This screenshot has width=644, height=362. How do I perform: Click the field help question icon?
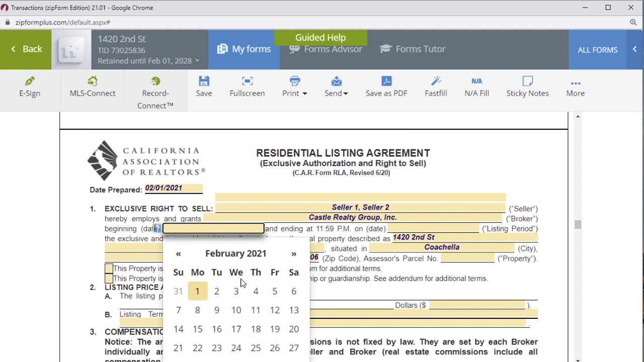(157, 229)
